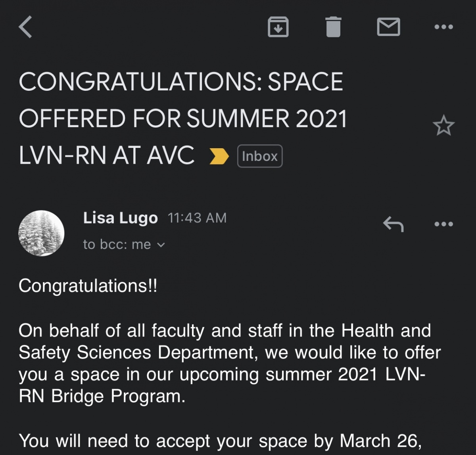Open message three-dot menu beside reply arrow

coord(443,224)
